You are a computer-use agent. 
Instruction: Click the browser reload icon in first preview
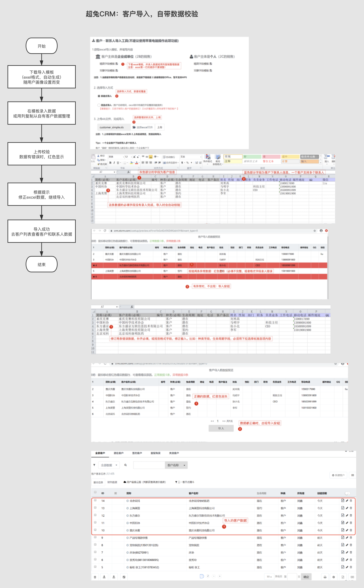click(105, 231)
